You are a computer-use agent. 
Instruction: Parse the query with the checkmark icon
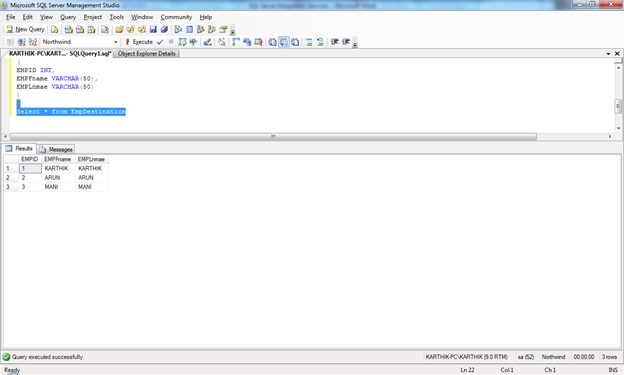click(160, 42)
